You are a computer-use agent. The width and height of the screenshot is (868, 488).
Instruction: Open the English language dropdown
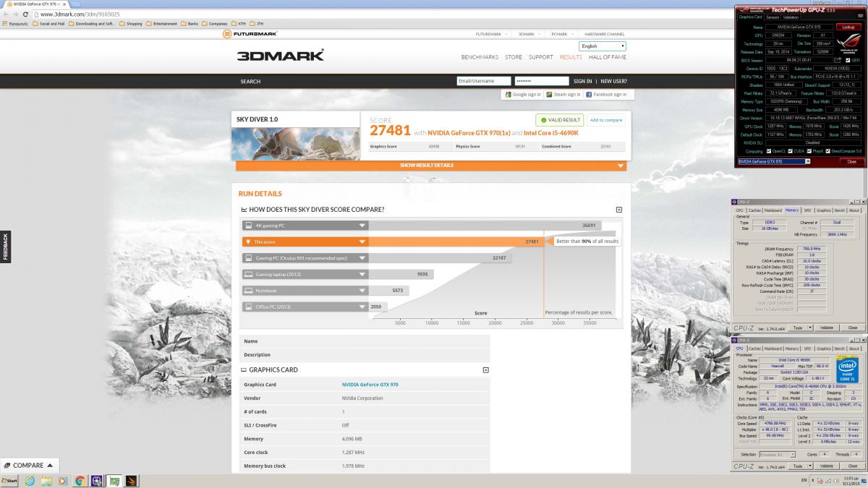[603, 46]
